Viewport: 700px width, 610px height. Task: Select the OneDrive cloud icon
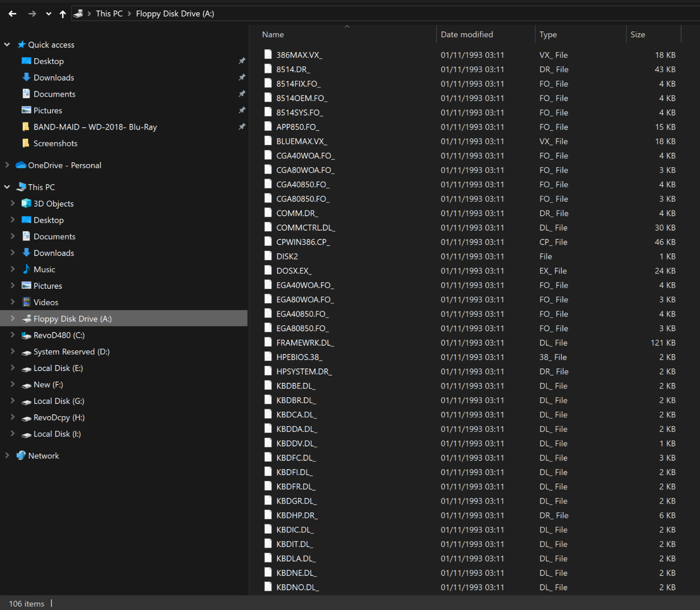21,165
